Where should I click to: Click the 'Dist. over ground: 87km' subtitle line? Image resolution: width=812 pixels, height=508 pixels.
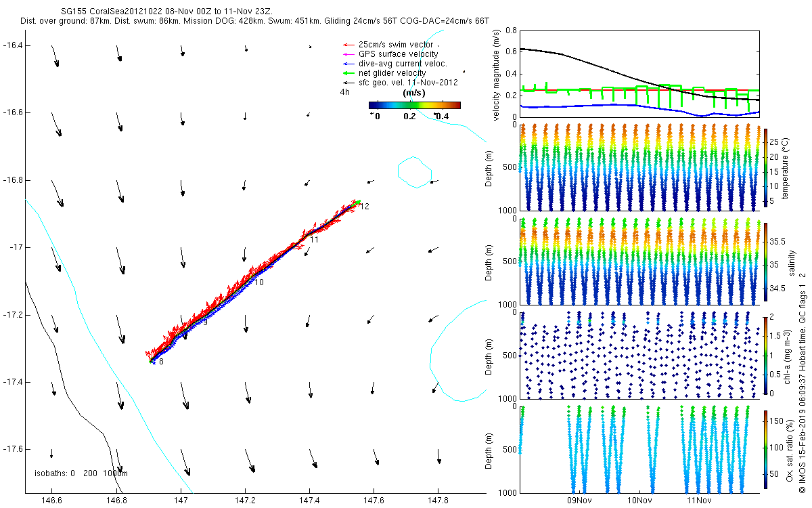click(x=255, y=22)
